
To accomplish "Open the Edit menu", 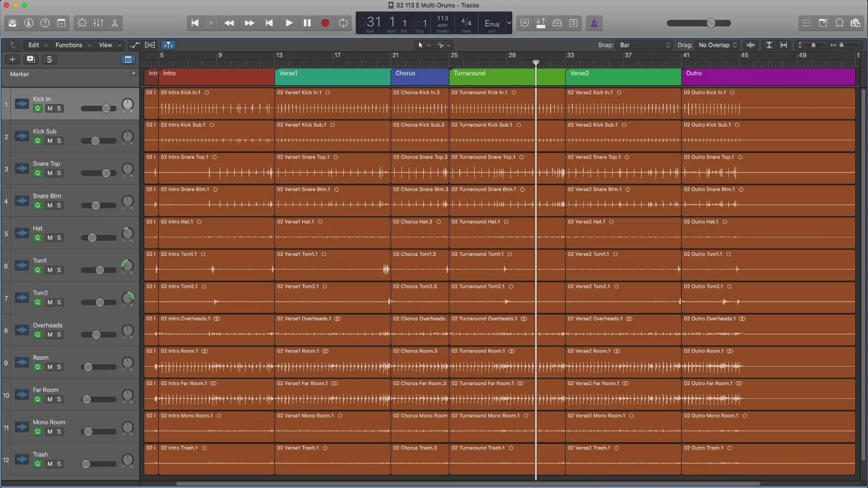I will [38, 45].
